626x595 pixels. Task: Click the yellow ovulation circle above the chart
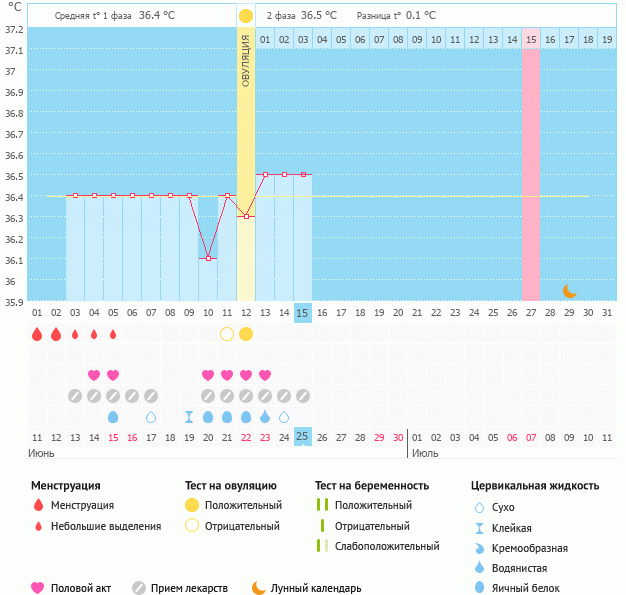246,16
